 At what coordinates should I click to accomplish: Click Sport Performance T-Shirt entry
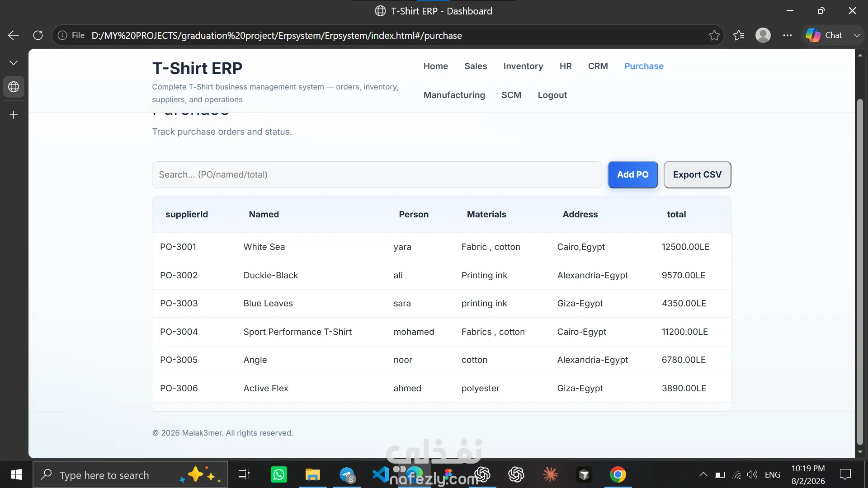click(297, 332)
